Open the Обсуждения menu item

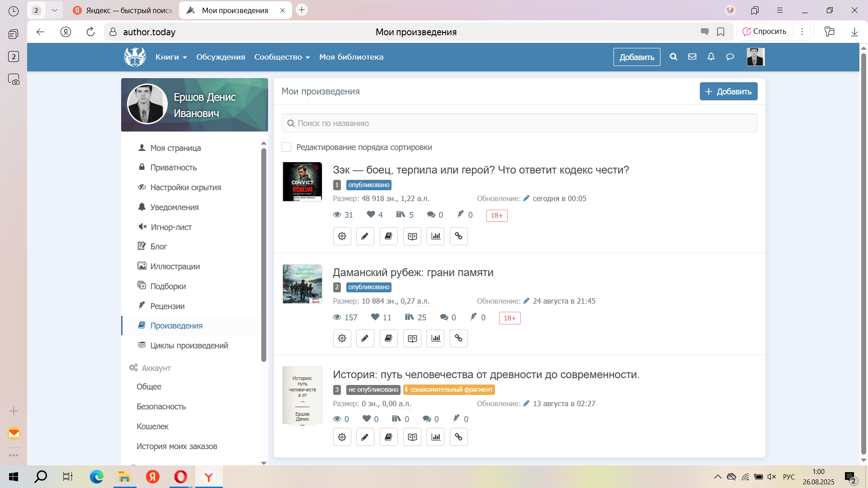[221, 57]
